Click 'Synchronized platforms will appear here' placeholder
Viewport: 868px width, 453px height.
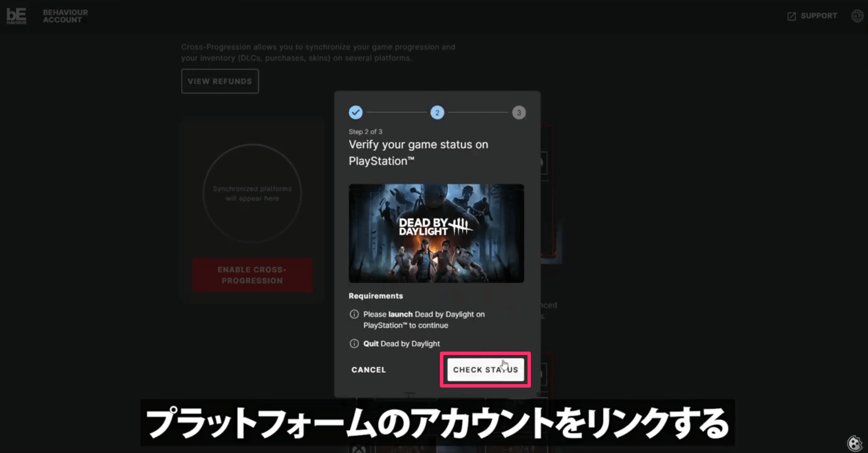tap(252, 193)
